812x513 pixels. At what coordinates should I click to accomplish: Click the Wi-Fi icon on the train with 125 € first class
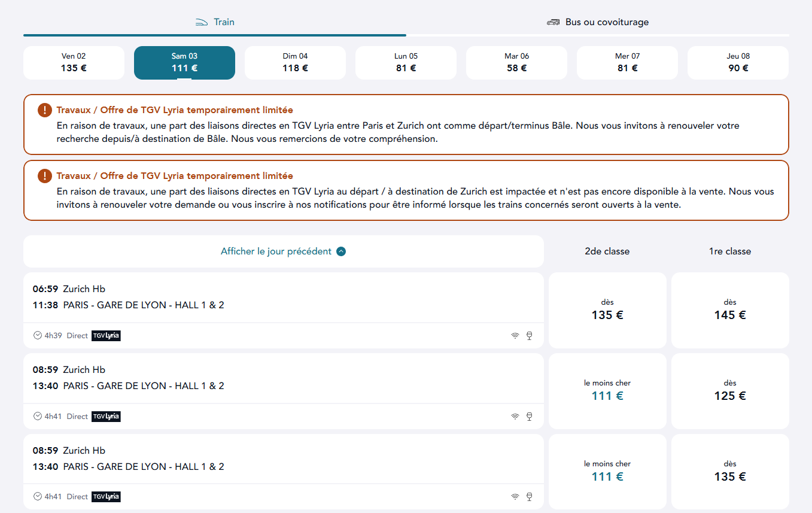[515, 417]
